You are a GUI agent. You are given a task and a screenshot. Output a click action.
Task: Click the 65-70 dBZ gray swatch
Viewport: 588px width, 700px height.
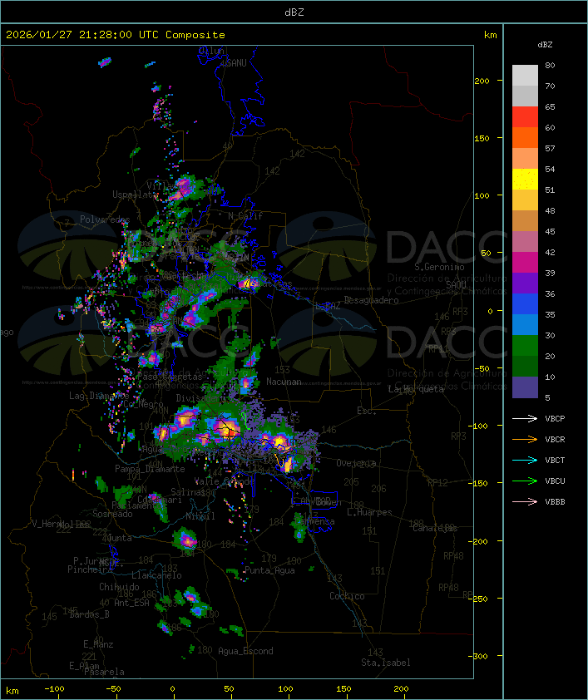click(x=525, y=96)
